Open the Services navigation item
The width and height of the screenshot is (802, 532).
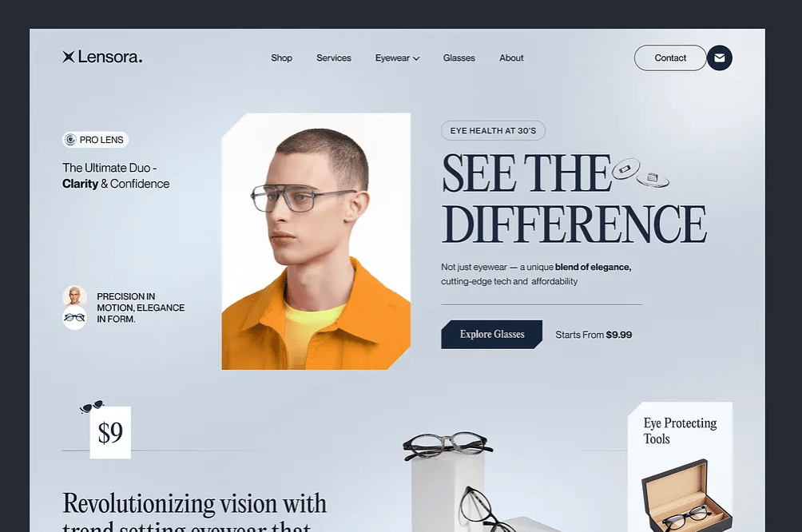(333, 58)
